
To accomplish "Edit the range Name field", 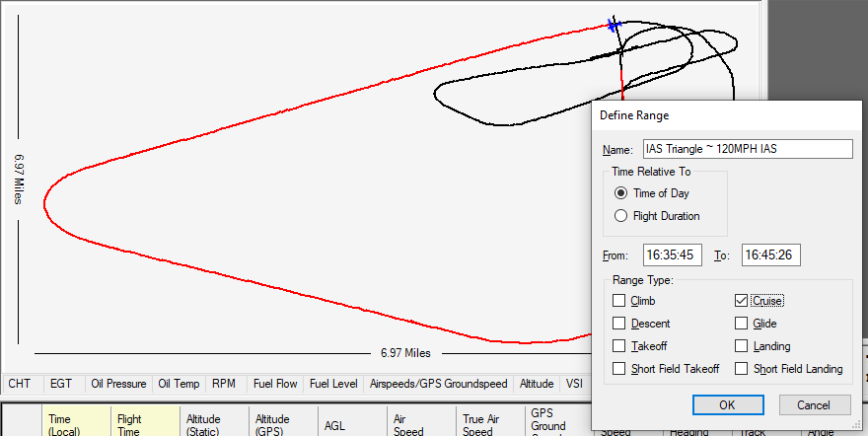I will click(748, 149).
